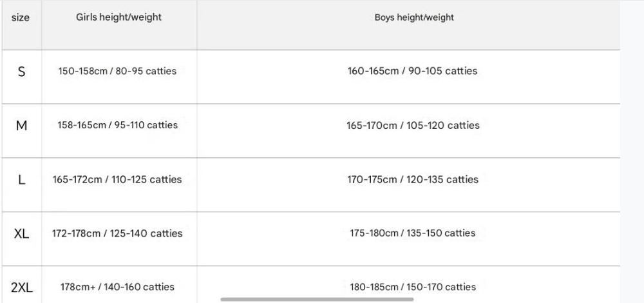This screenshot has height=303, width=644.
Task: Select the 'size' column header
Action: 21,17
